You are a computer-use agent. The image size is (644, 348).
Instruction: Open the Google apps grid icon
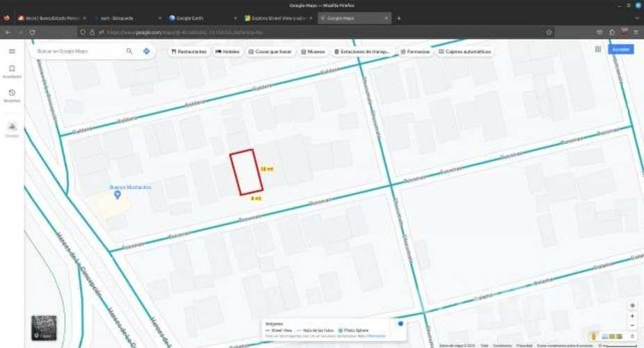coord(597,49)
